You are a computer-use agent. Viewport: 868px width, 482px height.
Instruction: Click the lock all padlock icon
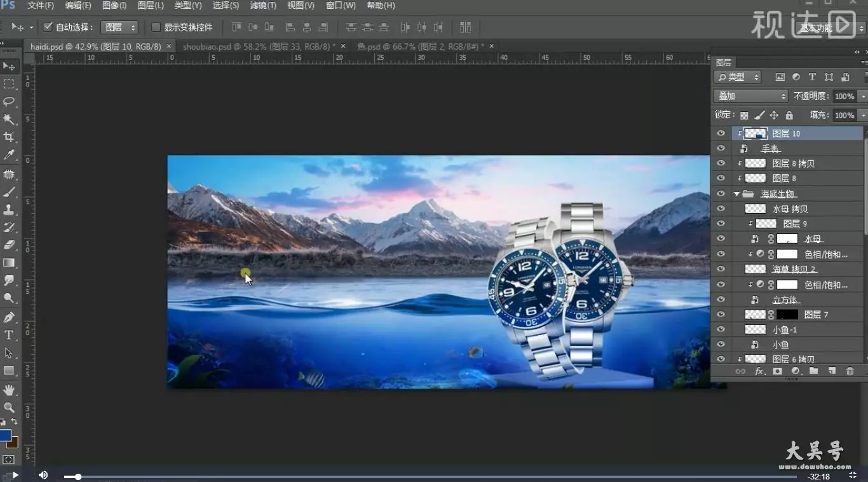pos(789,115)
